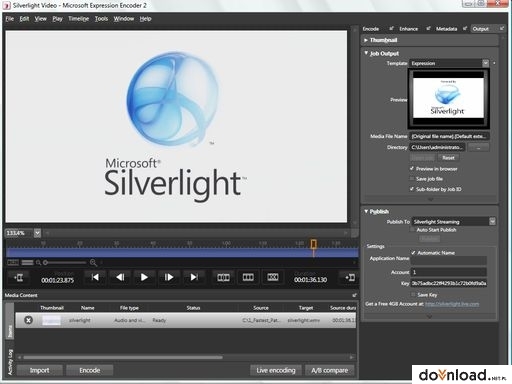Click the Media File Name field
The width and height of the screenshot is (512, 384).
(449, 136)
